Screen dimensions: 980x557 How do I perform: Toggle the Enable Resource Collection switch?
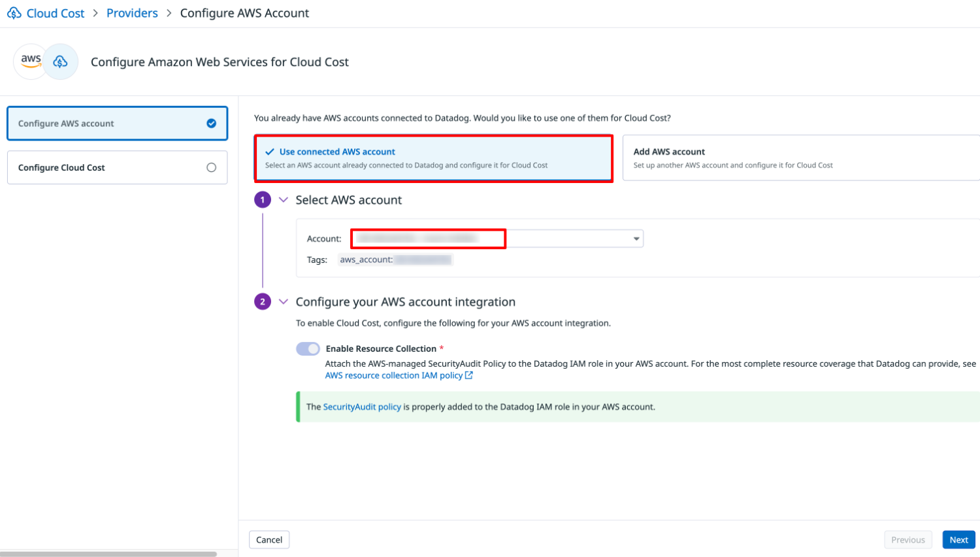(308, 348)
